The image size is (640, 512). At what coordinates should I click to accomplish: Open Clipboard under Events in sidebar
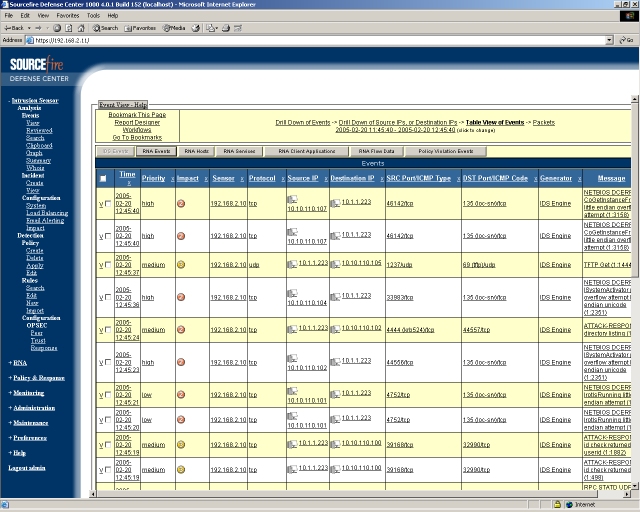pos(39,145)
